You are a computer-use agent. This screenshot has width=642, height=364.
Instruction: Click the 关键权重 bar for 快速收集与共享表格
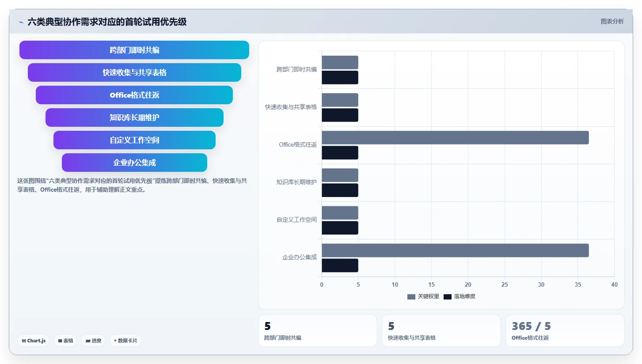340,100
